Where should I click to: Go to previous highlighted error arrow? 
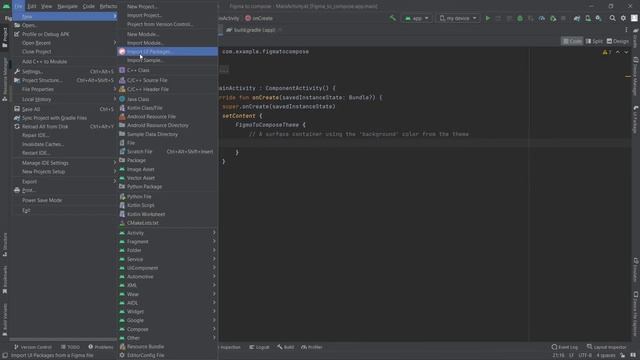[618, 52]
